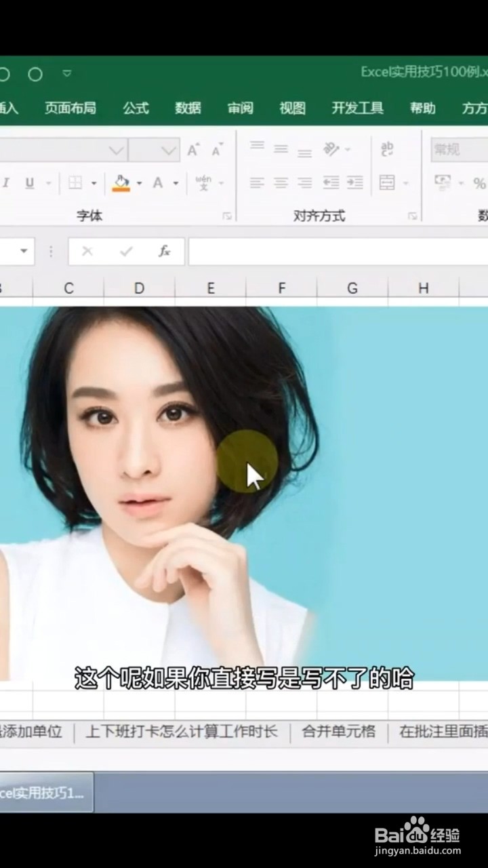This screenshot has height=868, width=488.
Task: Click the wrap text icon
Action: click(387, 149)
